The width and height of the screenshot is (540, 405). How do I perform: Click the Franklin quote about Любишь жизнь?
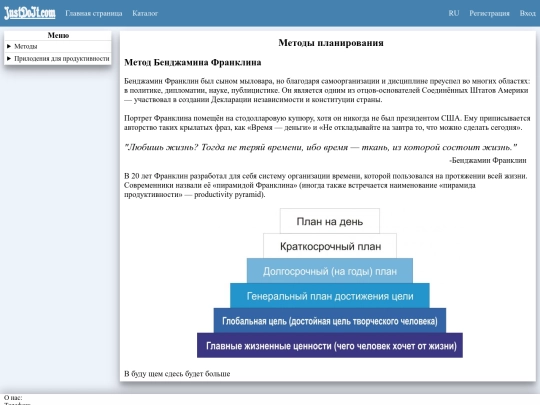(x=320, y=147)
